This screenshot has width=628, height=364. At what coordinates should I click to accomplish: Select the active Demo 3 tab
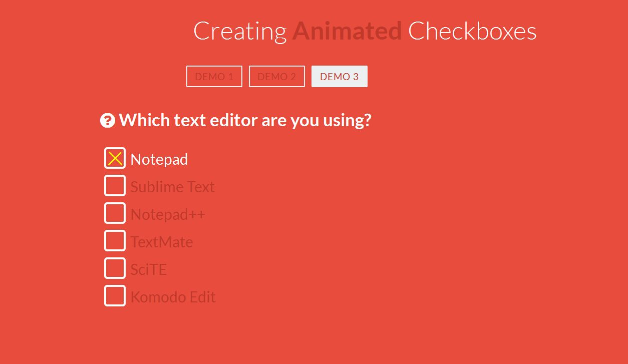(340, 77)
